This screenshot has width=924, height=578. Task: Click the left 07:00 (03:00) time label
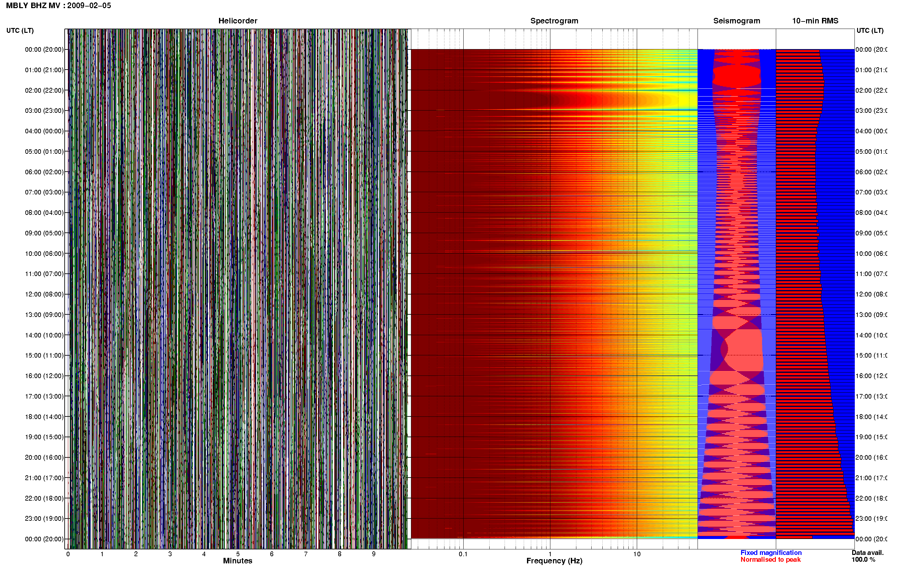pyautogui.click(x=44, y=192)
